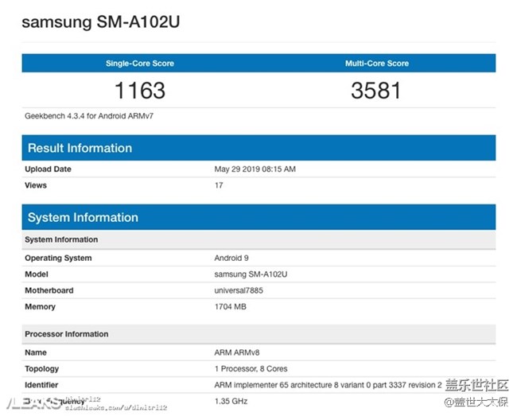Select the Single-Core Score header

coord(140,63)
